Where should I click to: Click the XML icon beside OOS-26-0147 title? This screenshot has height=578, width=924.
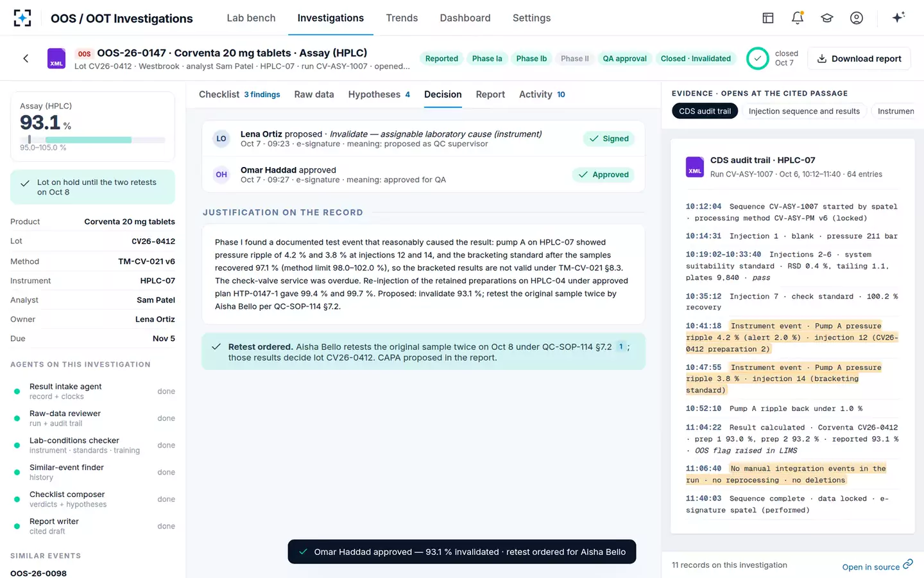[x=56, y=58]
